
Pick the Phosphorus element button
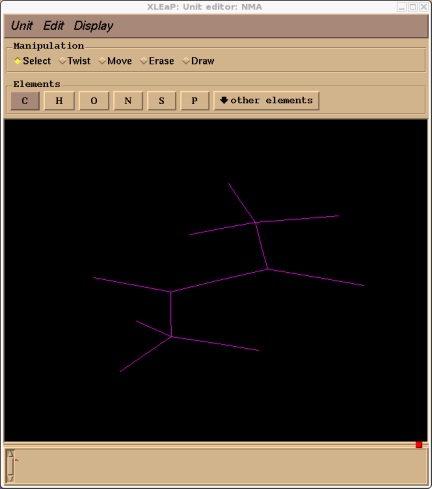click(195, 101)
